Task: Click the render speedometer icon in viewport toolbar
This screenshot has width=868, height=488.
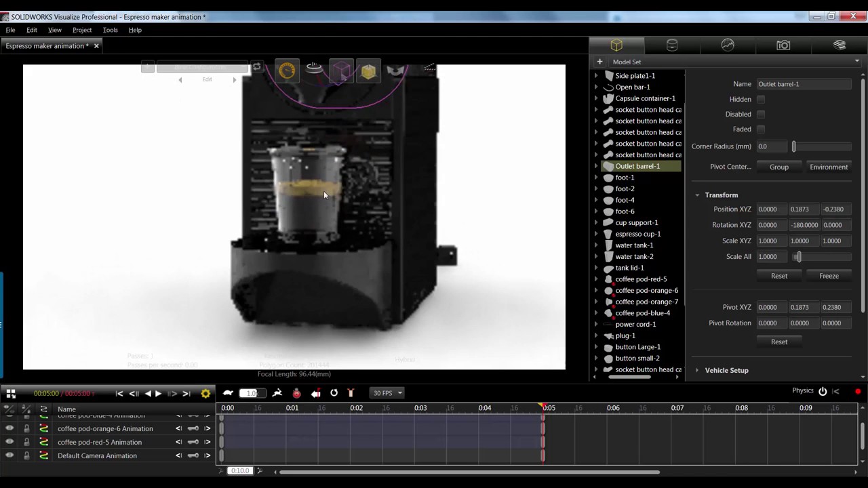Action: [x=287, y=70]
